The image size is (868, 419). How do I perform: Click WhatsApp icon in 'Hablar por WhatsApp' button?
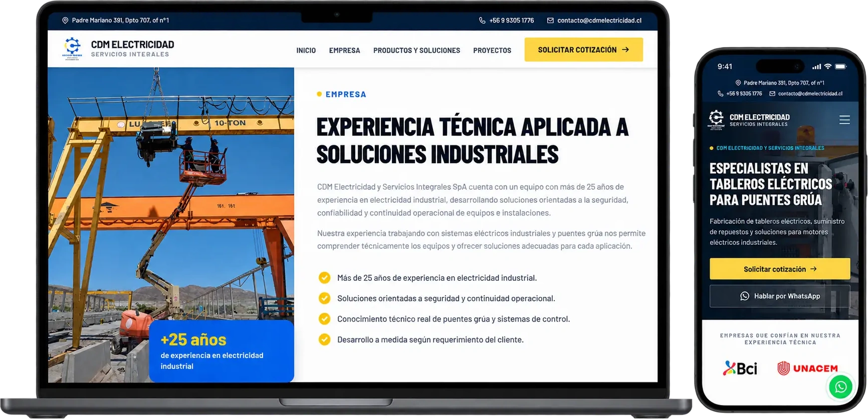745,296
